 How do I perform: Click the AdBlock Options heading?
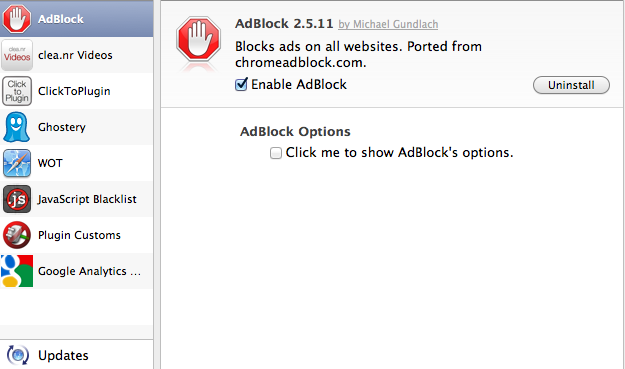[x=295, y=132]
